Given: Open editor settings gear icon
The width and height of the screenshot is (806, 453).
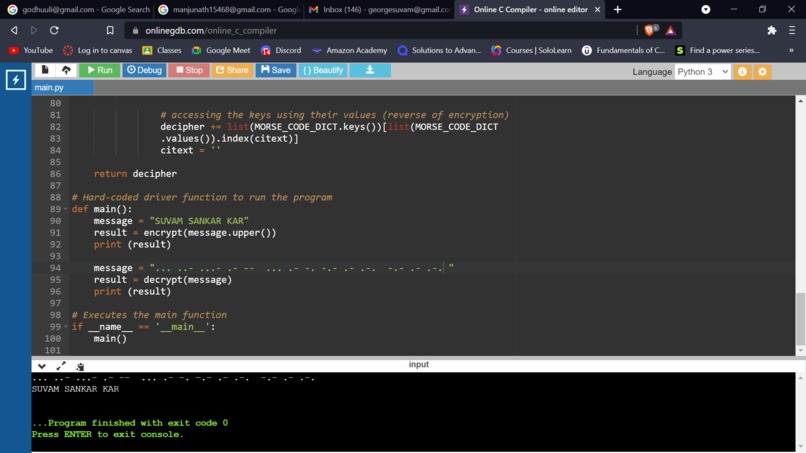Looking at the screenshot, I should pyautogui.click(x=762, y=72).
